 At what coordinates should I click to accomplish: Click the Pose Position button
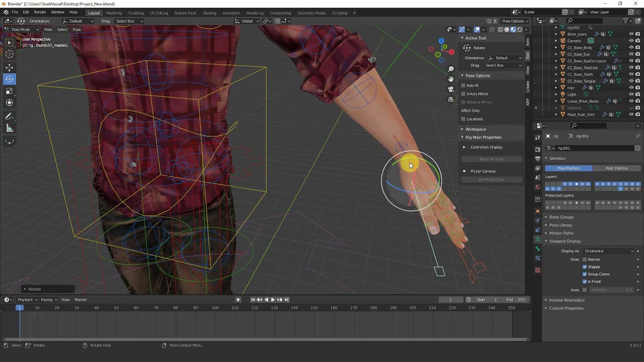569,168
